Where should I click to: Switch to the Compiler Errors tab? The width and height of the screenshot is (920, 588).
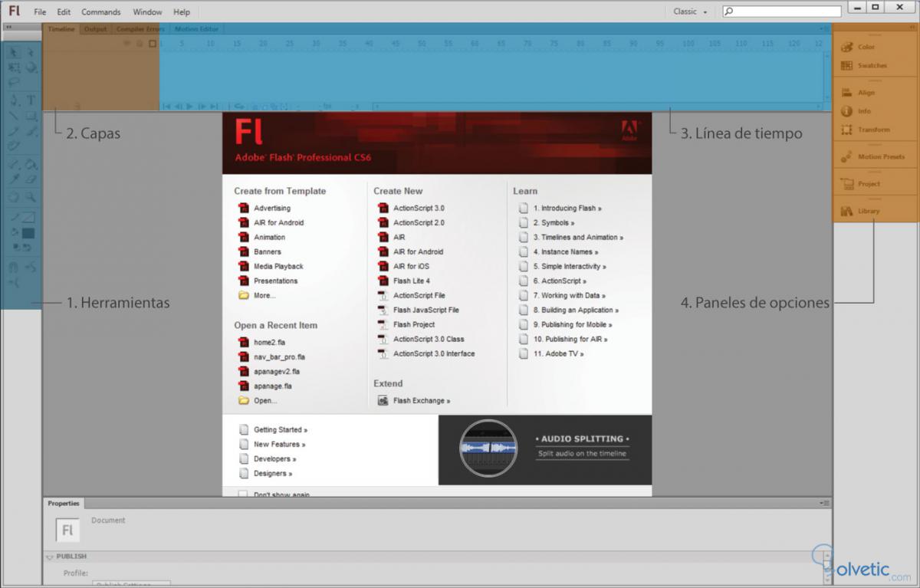140,29
